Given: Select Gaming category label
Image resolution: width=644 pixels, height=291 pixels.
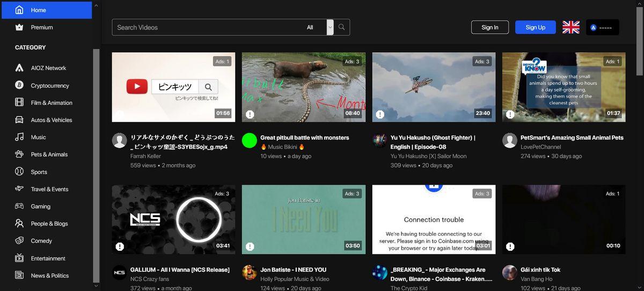Looking at the screenshot, I should [41, 206].
